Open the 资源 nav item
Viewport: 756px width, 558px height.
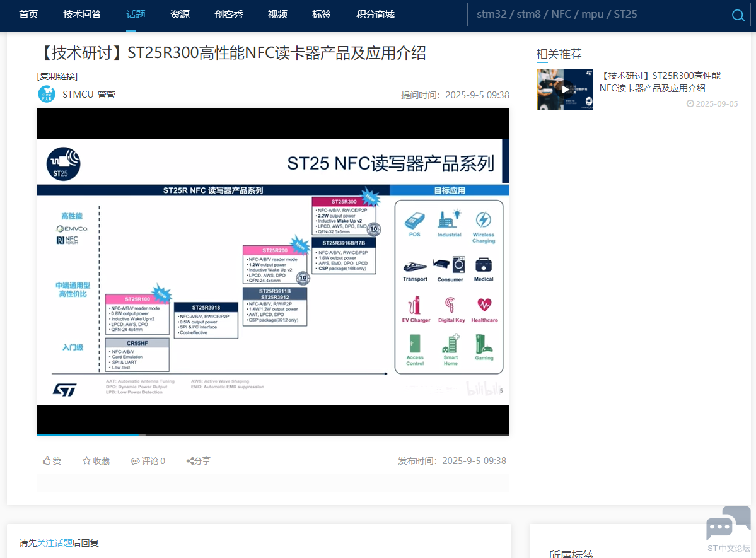click(x=180, y=15)
